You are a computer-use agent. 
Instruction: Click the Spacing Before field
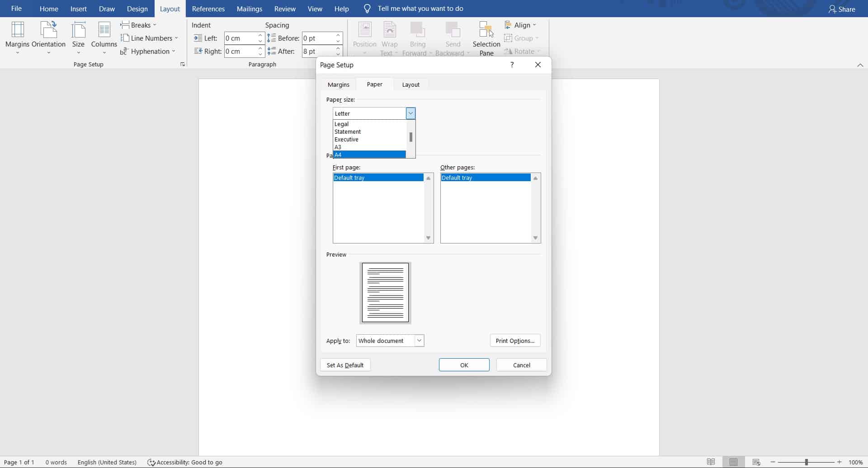click(319, 38)
